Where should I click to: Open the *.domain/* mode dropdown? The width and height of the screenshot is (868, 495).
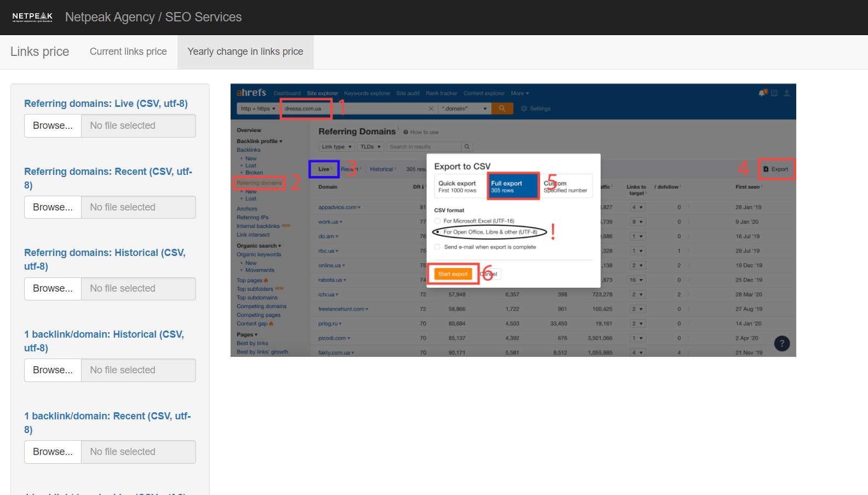pyautogui.click(x=464, y=109)
